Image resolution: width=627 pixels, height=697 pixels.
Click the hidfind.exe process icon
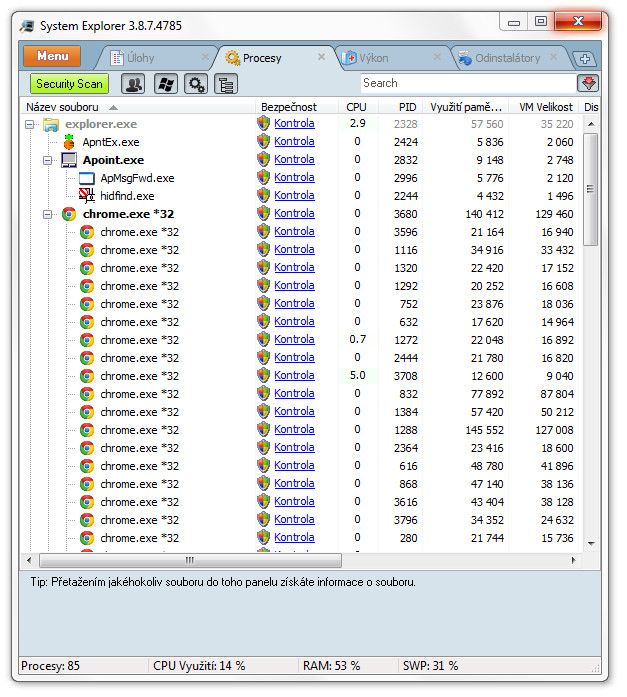coord(87,196)
